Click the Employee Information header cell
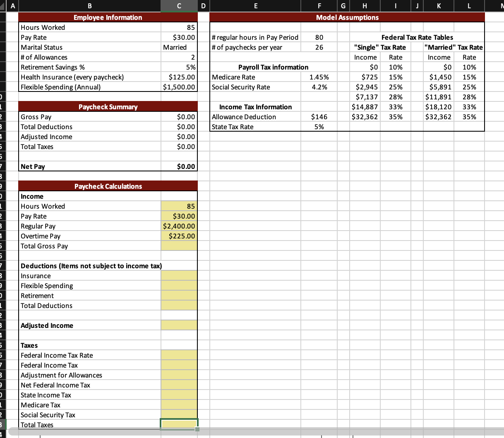 coord(108,17)
